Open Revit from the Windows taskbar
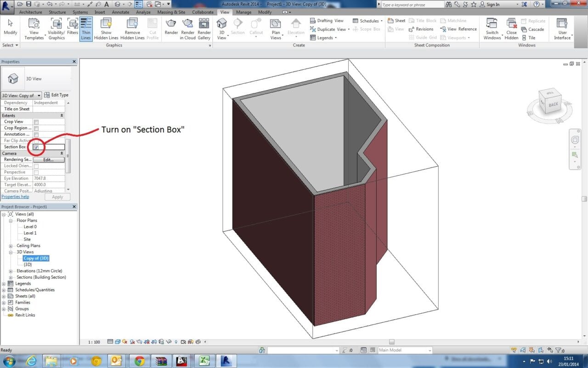The height and width of the screenshot is (368, 588). pos(226,361)
